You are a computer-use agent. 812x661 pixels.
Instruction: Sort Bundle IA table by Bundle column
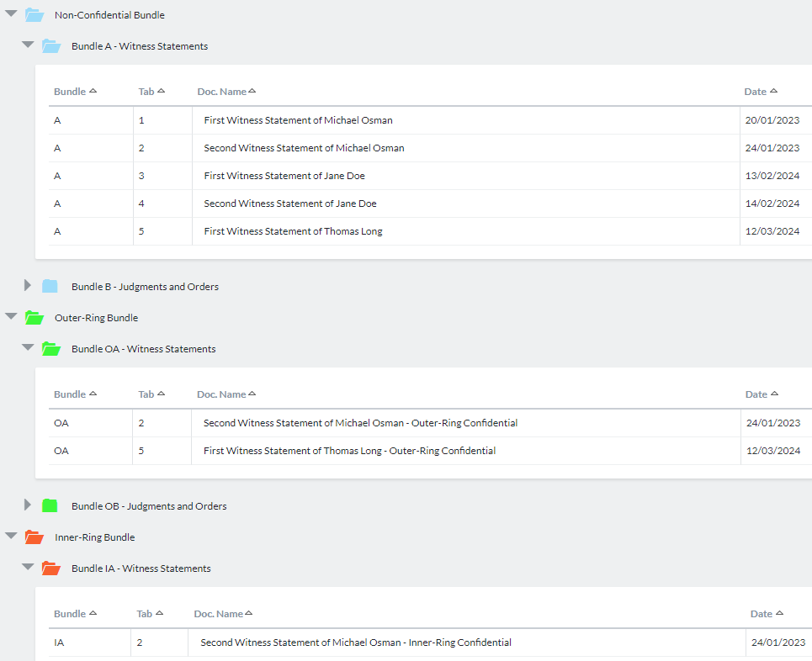75,614
